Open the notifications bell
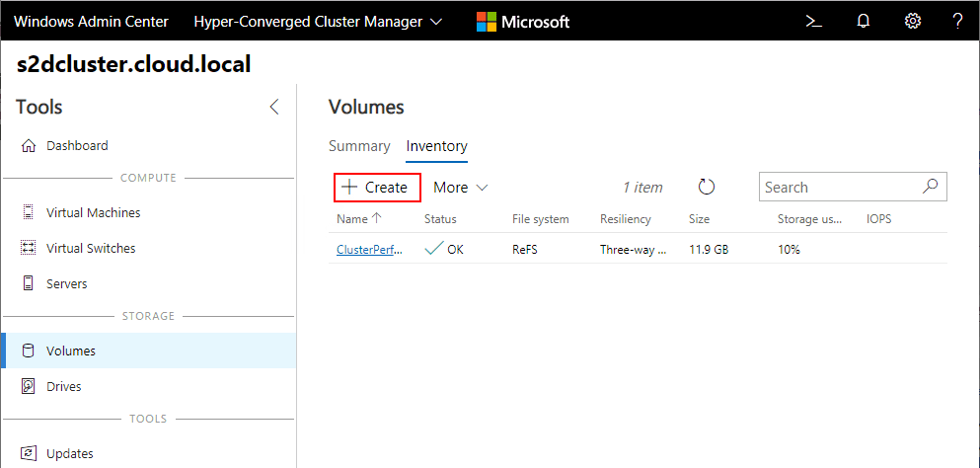 864,21
